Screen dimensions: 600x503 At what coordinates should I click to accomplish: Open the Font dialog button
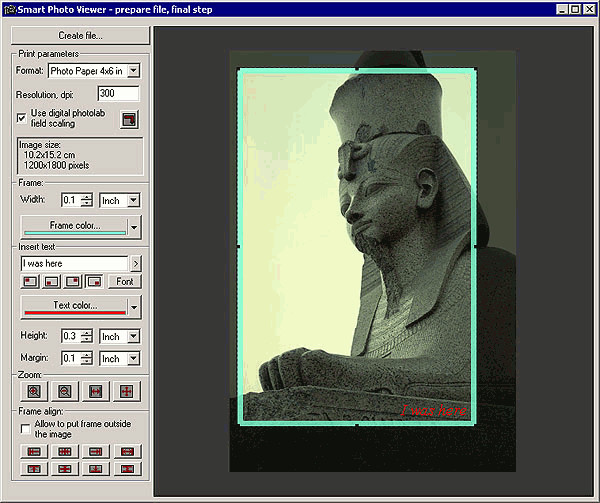coord(125,282)
